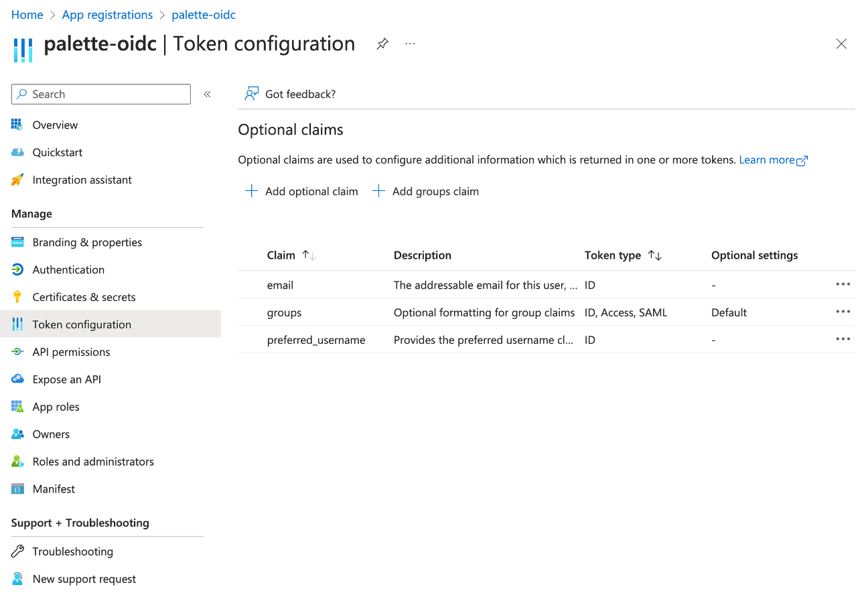Select the groups claim cell

point(284,312)
